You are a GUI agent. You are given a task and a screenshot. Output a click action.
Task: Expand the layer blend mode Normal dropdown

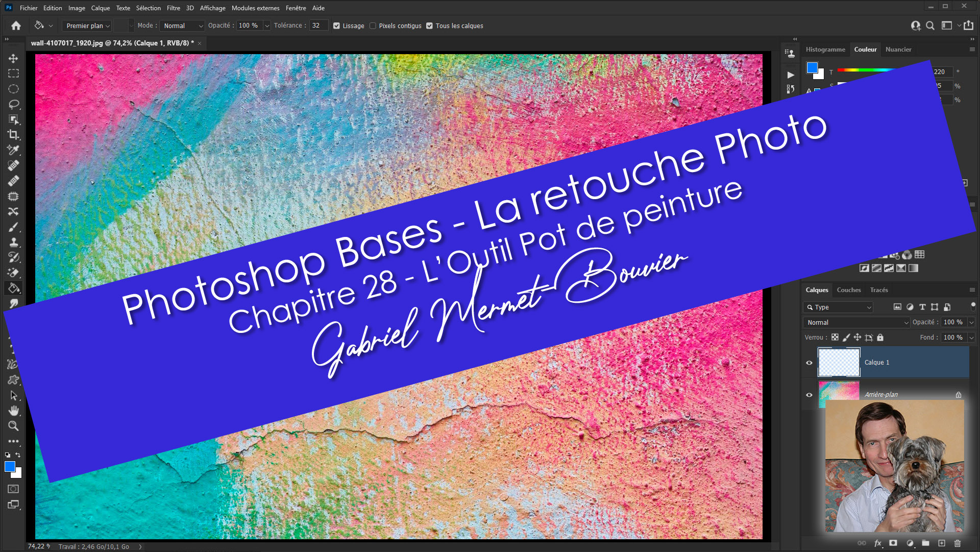pyautogui.click(x=857, y=322)
